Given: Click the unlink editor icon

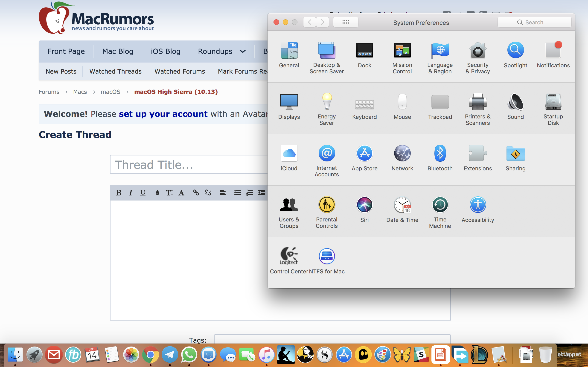Looking at the screenshot, I should point(208,193).
